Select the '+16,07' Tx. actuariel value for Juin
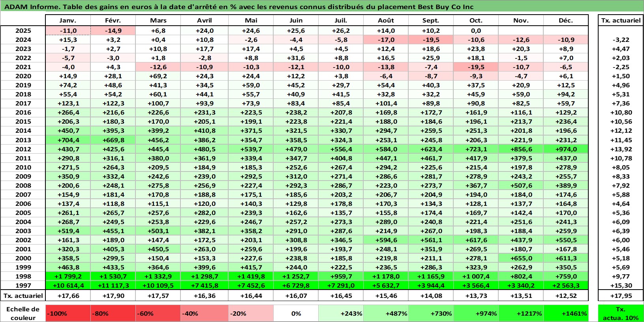Viewport: 644px width, 322px height. (296, 296)
